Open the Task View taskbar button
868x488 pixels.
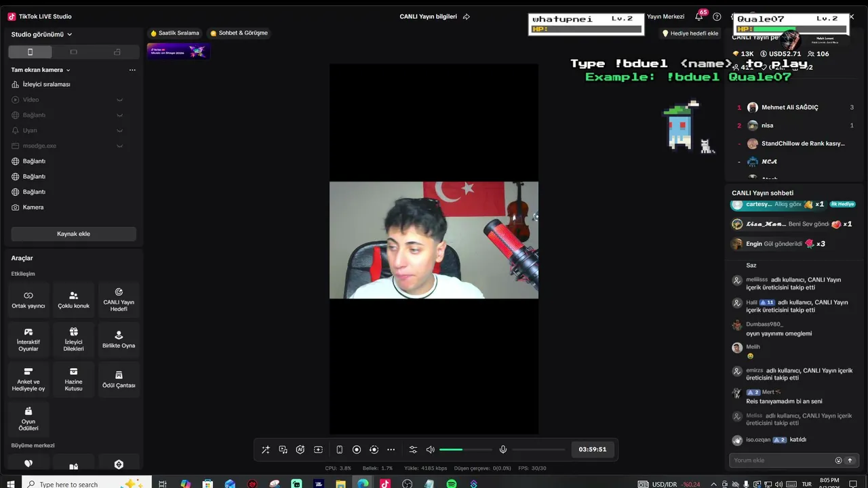point(163,484)
